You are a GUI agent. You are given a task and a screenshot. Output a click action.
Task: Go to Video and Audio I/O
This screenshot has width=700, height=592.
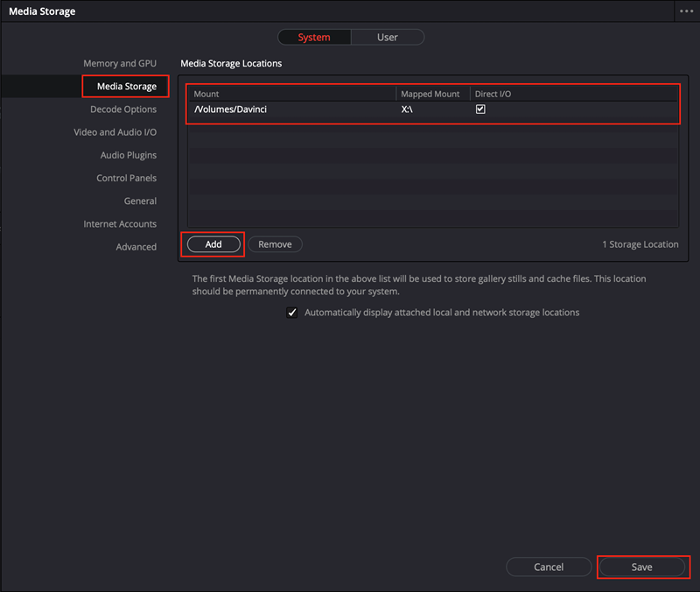click(115, 132)
